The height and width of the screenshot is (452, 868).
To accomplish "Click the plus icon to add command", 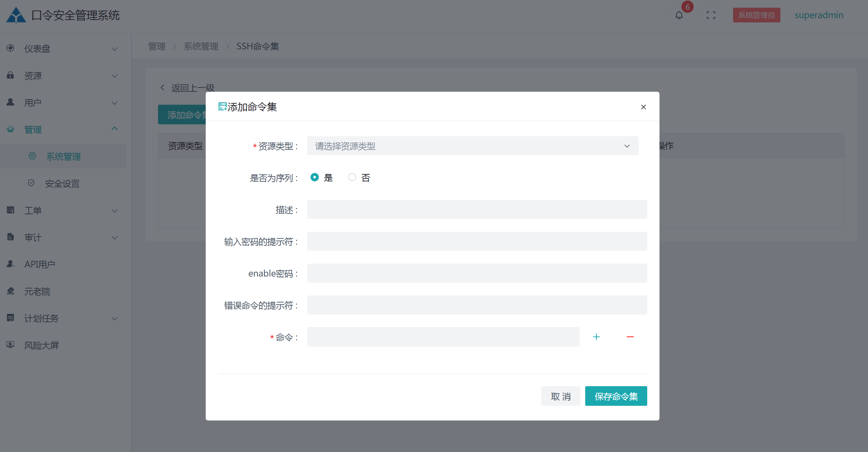I will (x=596, y=337).
